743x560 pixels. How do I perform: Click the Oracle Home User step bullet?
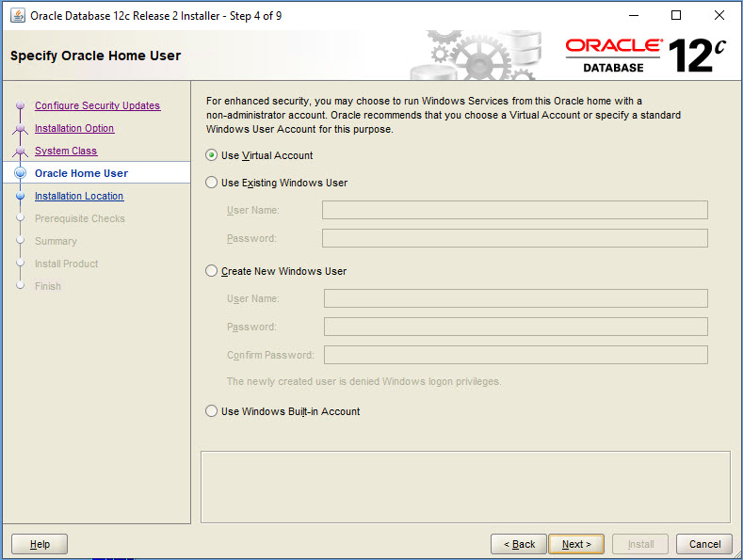point(21,173)
